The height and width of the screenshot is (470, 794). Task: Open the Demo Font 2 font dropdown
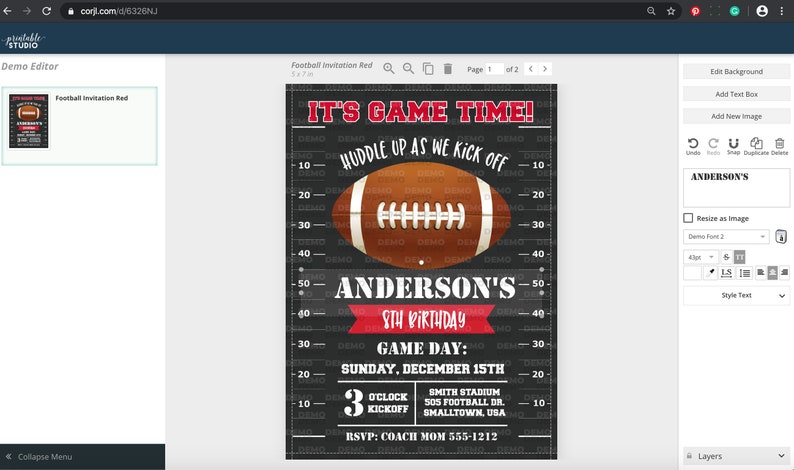726,237
